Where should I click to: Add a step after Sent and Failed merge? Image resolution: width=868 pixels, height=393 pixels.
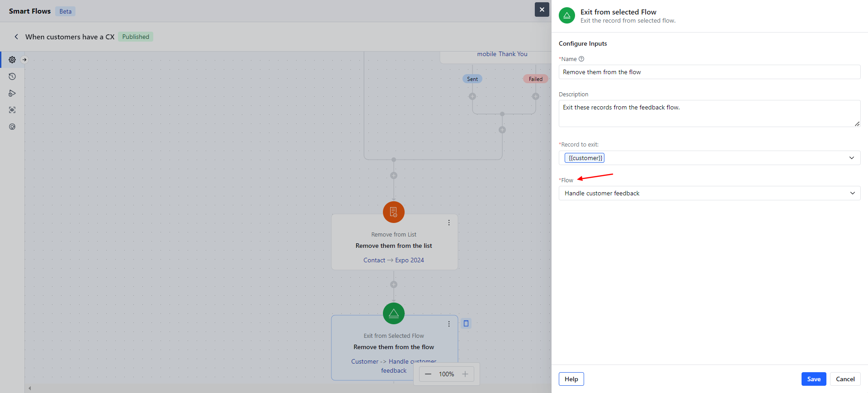502,130
